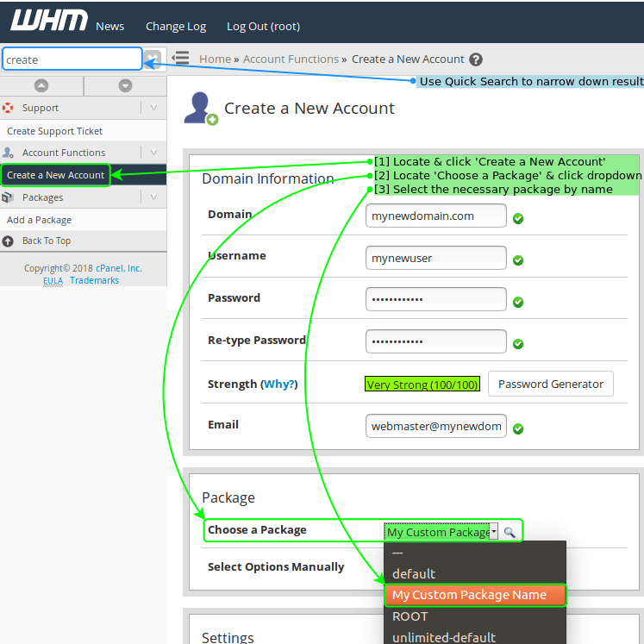Click the Change Log link
Image resolution: width=644 pixels, height=644 pixels.
(x=175, y=26)
